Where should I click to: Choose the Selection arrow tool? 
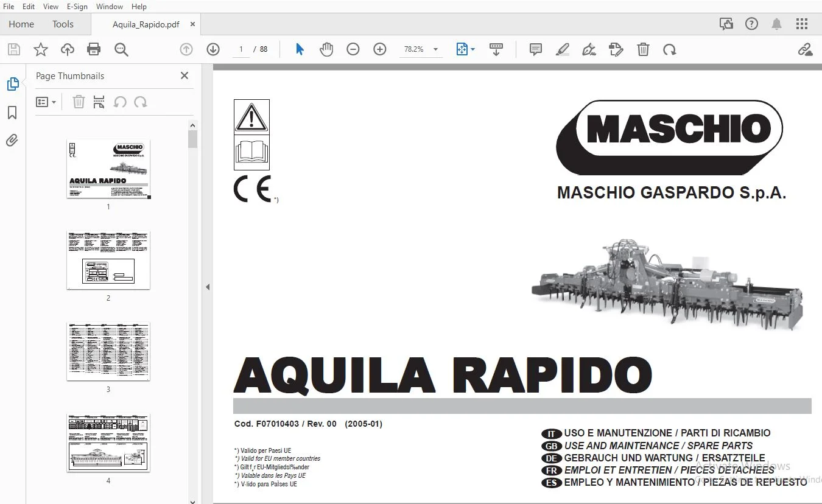click(300, 49)
